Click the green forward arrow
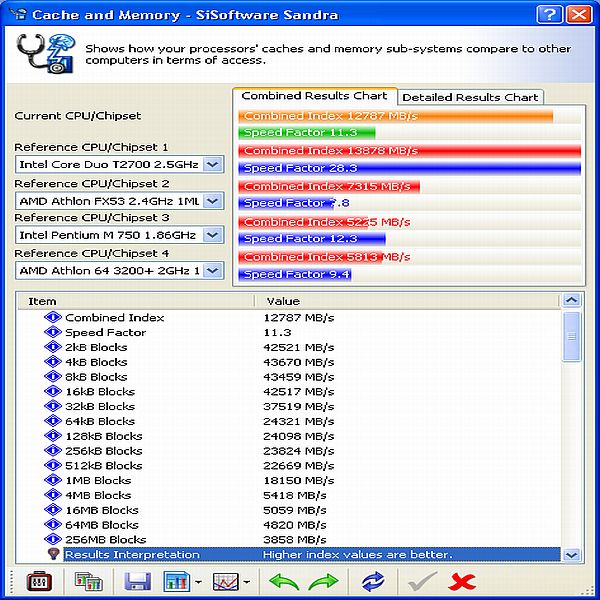600x600 pixels. (x=323, y=582)
